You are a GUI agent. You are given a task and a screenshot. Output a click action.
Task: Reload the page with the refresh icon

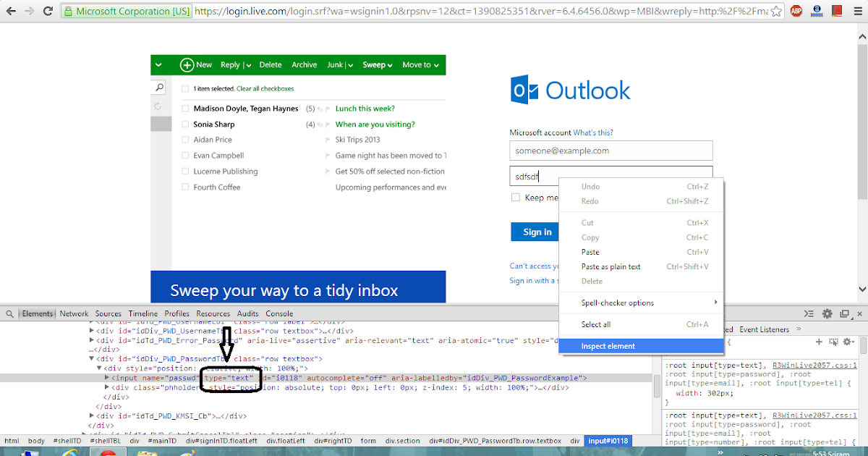point(49,12)
